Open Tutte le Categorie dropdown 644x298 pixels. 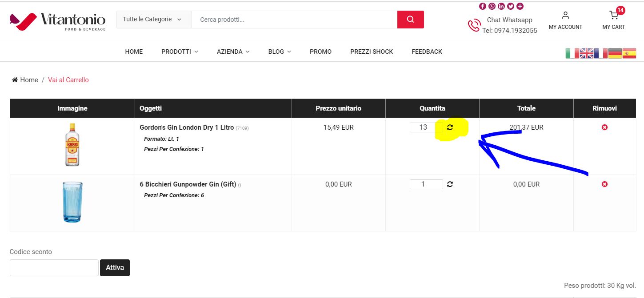[x=154, y=20]
